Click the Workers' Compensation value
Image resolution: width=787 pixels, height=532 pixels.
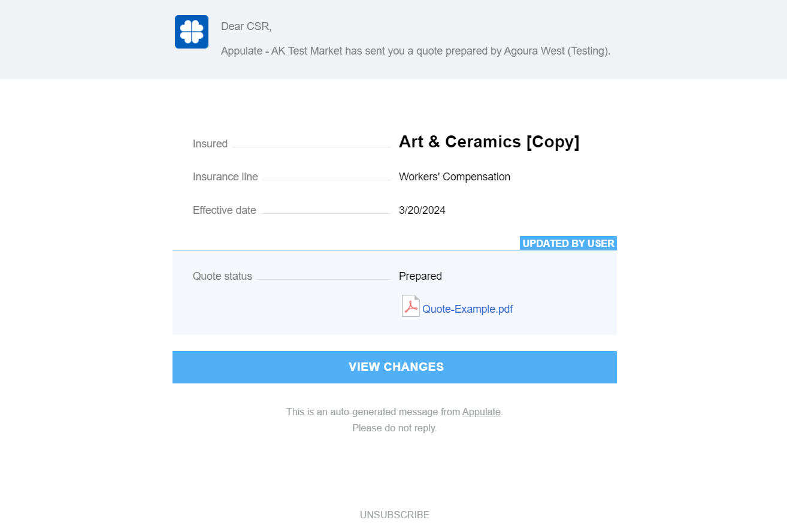point(455,177)
